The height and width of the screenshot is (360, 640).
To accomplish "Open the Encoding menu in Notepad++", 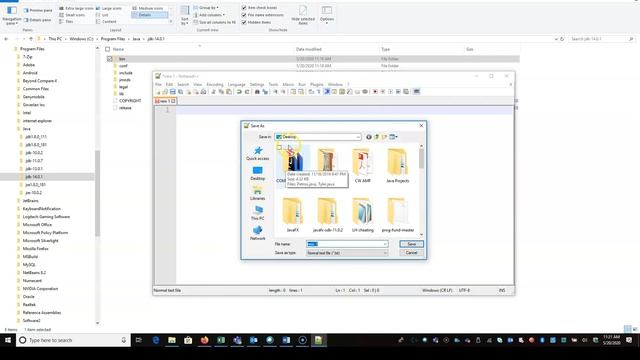I will tap(215, 84).
